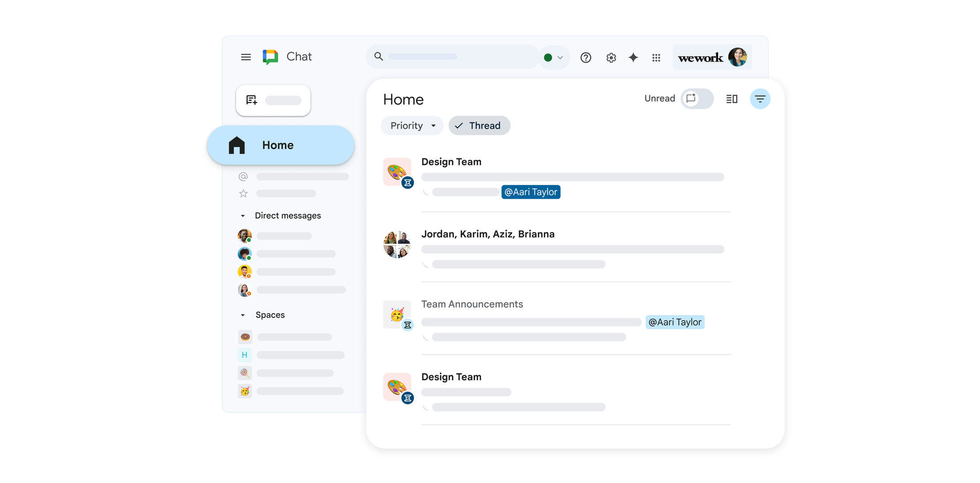Open the wework account avatar
The image size is (980, 483).
(x=737, y=57)
